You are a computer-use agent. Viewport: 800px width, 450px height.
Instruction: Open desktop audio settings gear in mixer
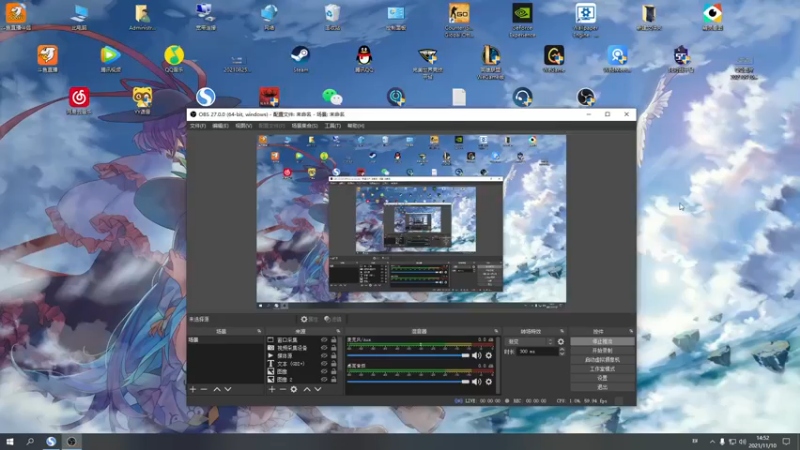pyautogui.click(x=488, y=381)
